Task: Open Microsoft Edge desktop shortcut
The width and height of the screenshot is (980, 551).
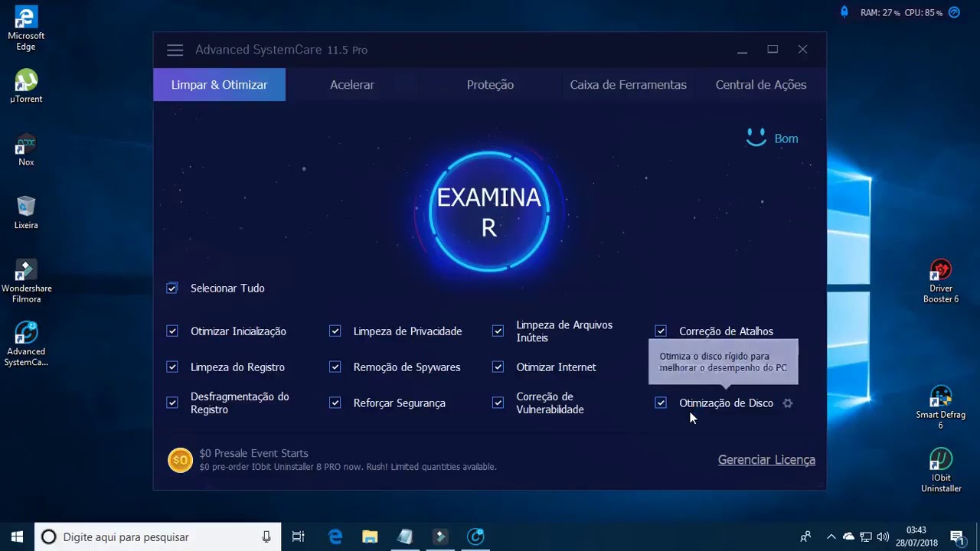Action: pos(26,29)
